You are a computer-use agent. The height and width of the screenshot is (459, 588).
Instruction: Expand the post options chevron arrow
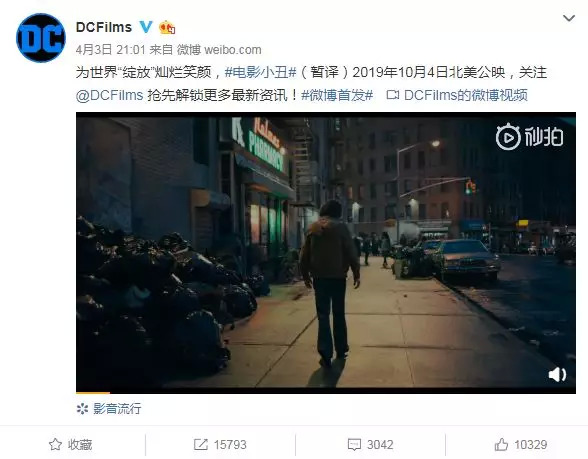point(569,18)
